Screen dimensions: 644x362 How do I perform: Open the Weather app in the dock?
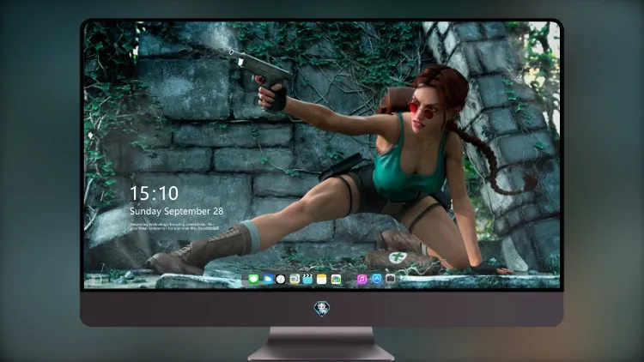268,280
